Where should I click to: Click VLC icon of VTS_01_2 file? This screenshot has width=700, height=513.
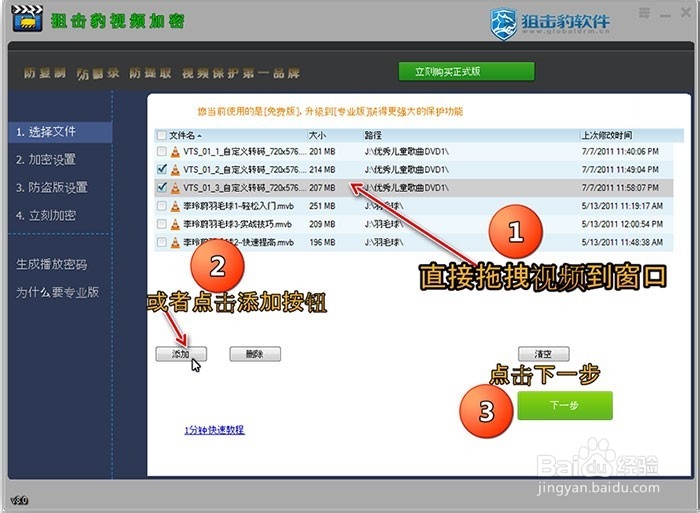tap(175, 170)
